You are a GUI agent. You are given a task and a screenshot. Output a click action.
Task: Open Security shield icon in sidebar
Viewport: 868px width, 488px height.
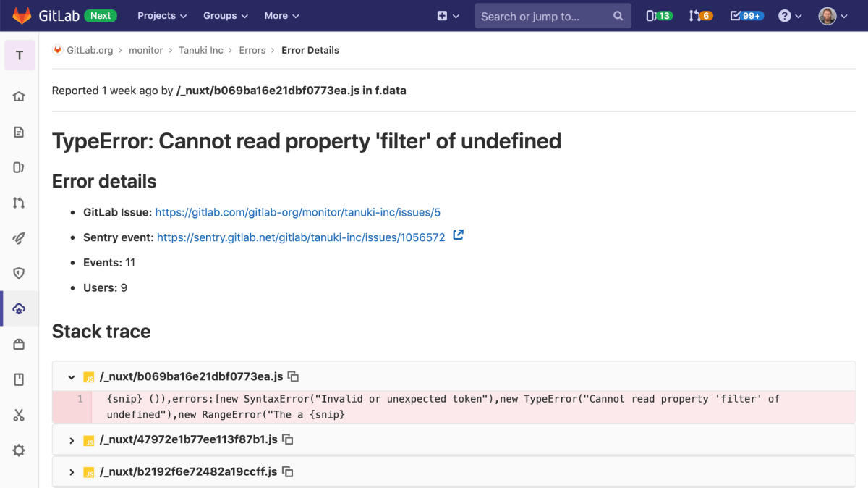20,273
